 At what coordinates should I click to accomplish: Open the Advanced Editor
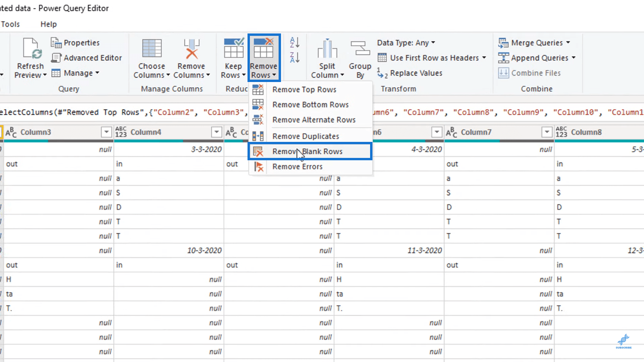click(87, 58)
